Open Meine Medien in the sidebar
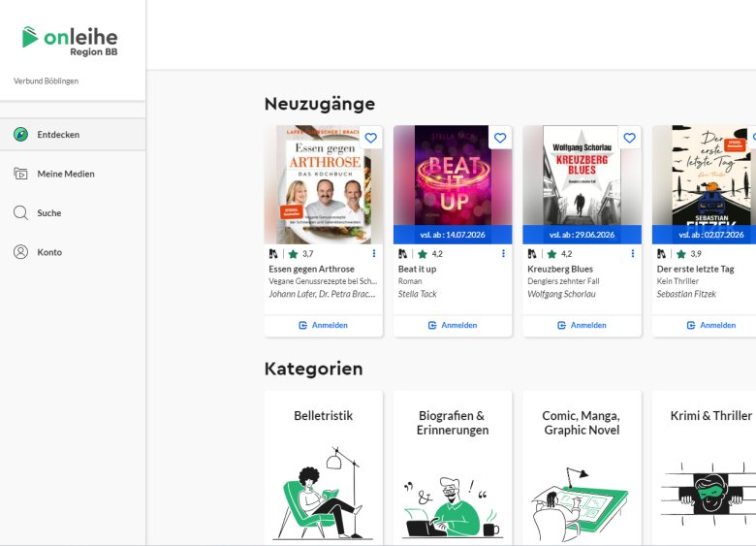The image size is (756, 546). tap(73, 174)
